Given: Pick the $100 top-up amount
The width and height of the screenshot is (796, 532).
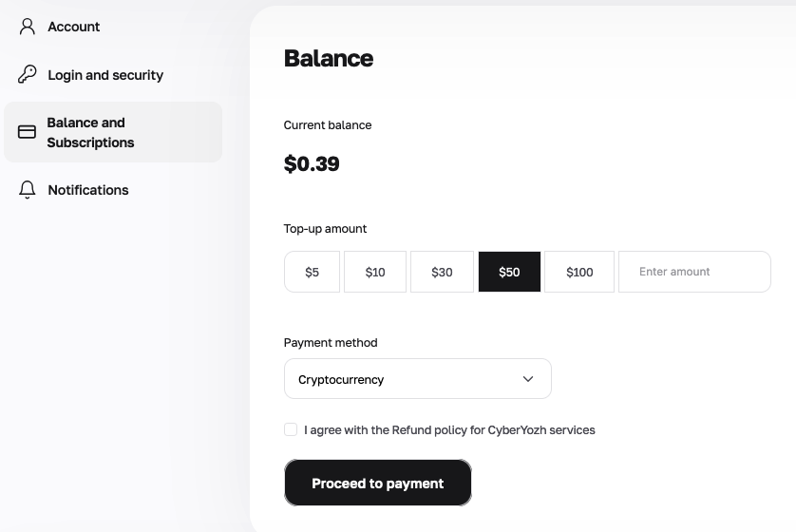Looking at the screenshot, I should (x=579, y=272).
